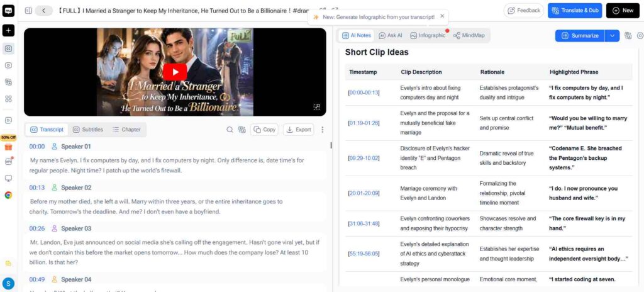Switch to the Subtitles tab
Screen dimensions: 644x292
point(88,130)
